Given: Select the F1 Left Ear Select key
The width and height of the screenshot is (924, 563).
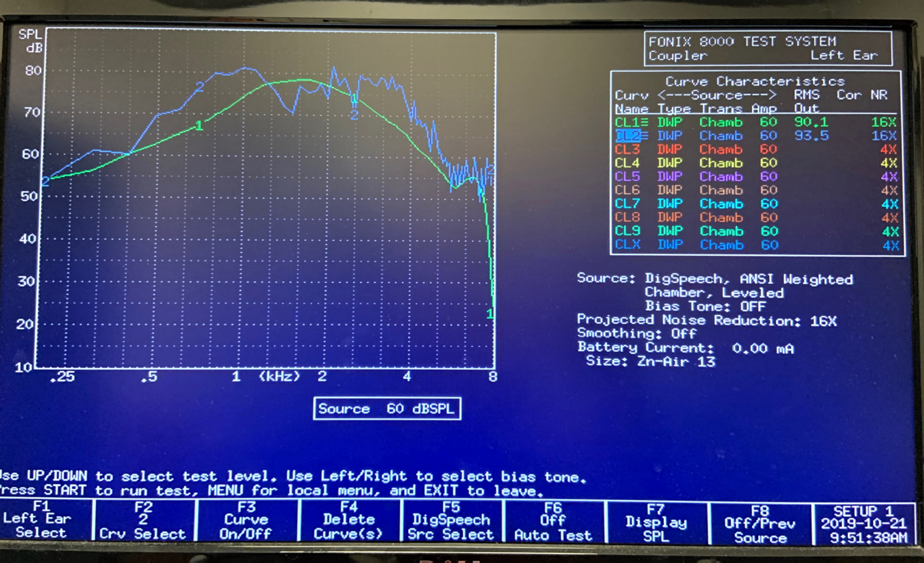Looking at the screenshot, I should pyautogui.click(x=42, y=520).
